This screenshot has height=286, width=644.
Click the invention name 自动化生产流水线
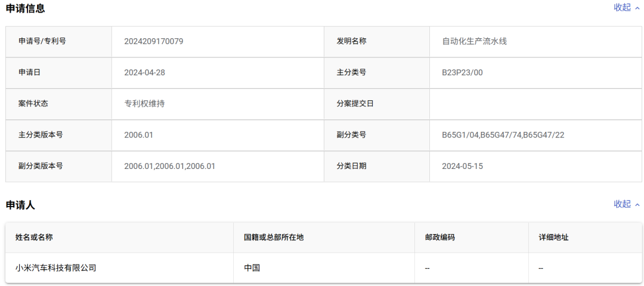pos(474,41)
